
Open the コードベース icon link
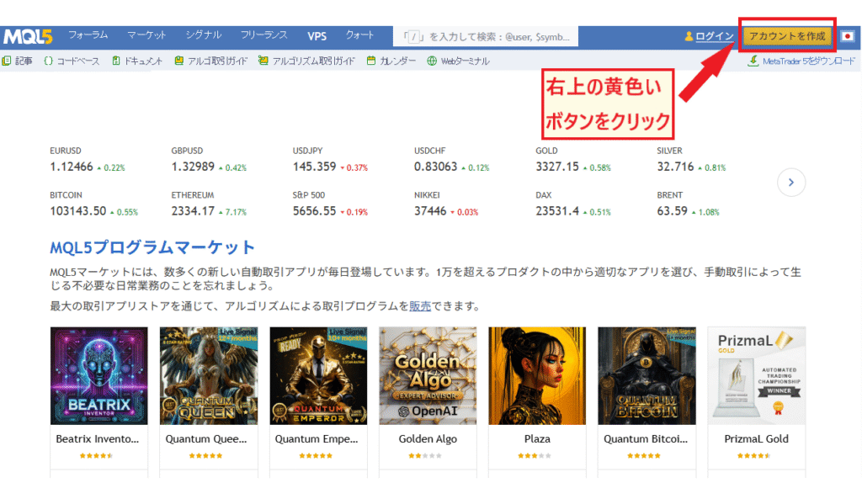tap(72, 61)
